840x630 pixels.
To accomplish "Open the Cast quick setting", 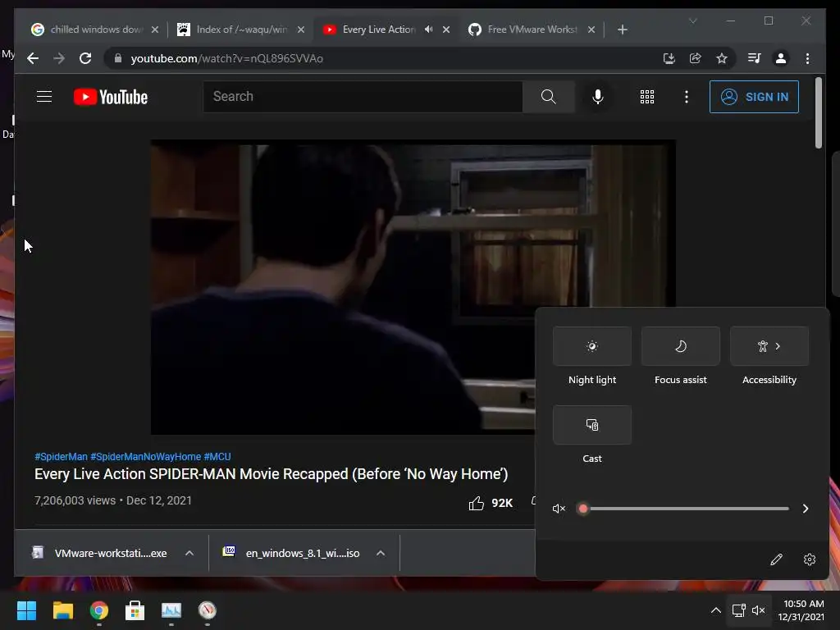I will tap(592, 425).
